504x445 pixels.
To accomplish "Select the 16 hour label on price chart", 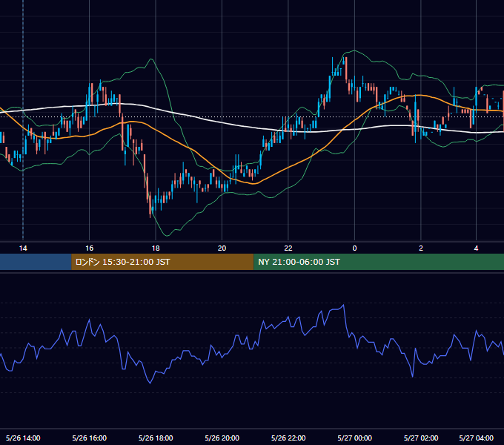I will coord(90,248).
